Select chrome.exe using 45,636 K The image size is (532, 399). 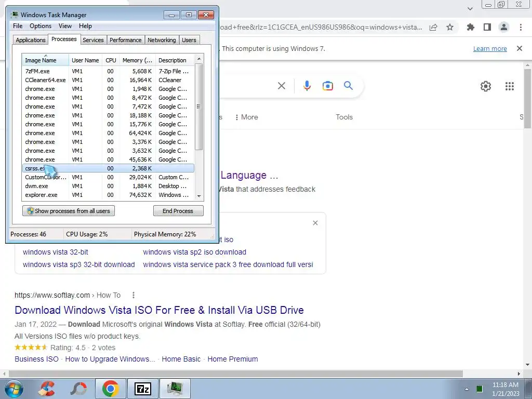coord(108,159)
